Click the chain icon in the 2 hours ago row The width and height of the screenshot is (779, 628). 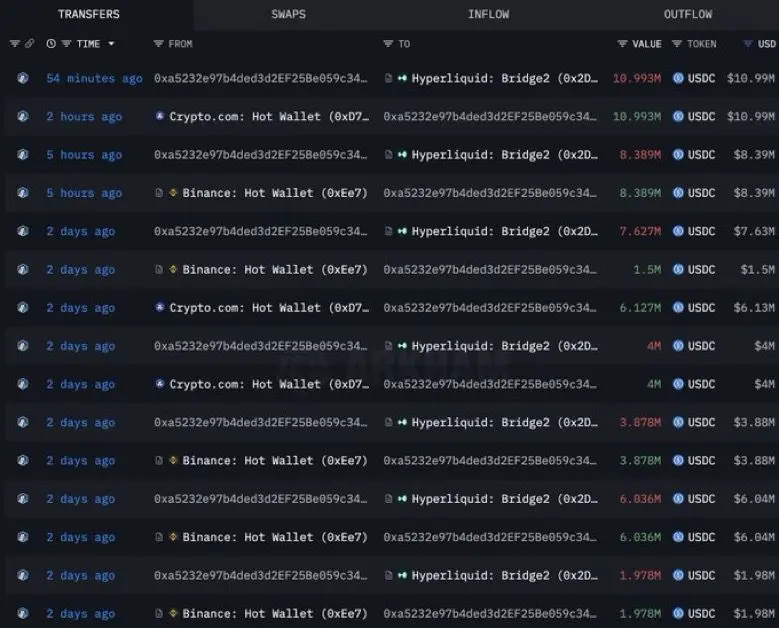23,116
